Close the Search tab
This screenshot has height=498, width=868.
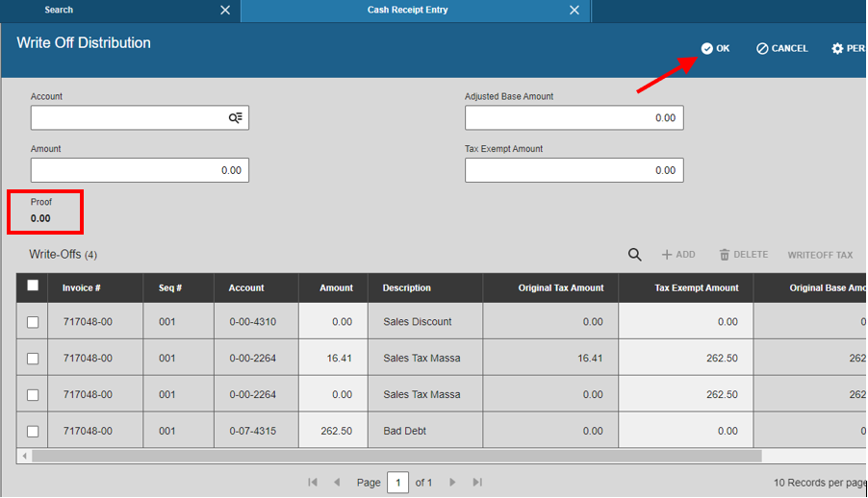[225, 10]
